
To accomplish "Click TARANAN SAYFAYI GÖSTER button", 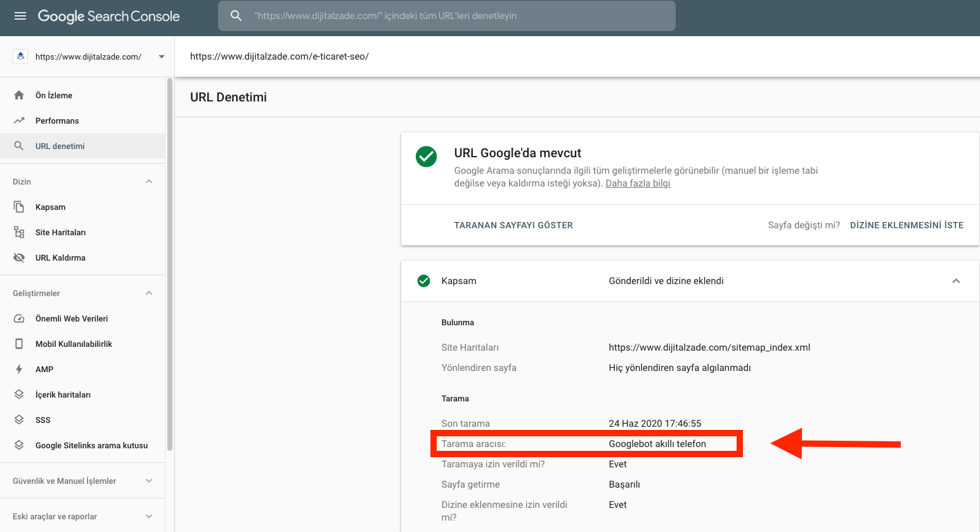I will coord(513,225).
